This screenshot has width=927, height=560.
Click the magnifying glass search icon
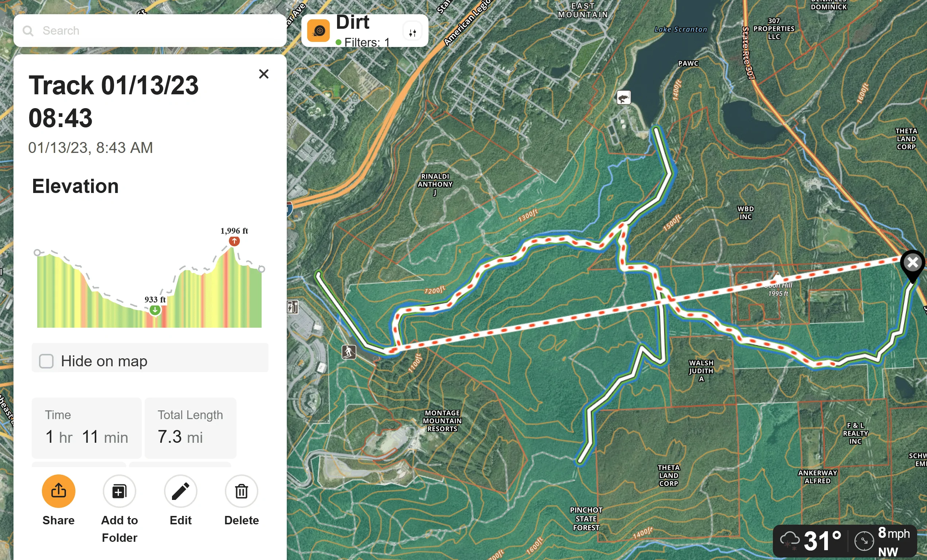[28, 31]
